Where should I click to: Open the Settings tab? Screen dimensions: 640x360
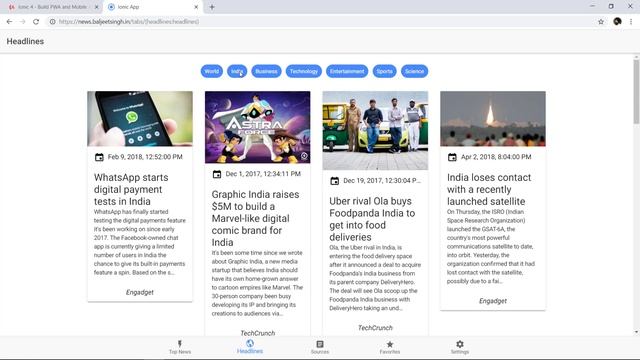click(460, 347)
